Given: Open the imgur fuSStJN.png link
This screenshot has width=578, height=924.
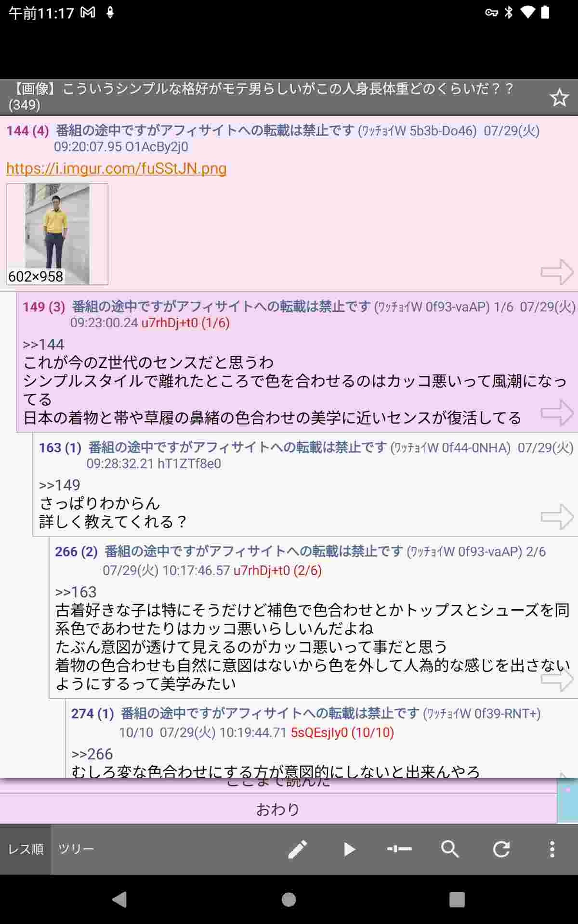Looking at the screenshot, I should pos(116,168).
